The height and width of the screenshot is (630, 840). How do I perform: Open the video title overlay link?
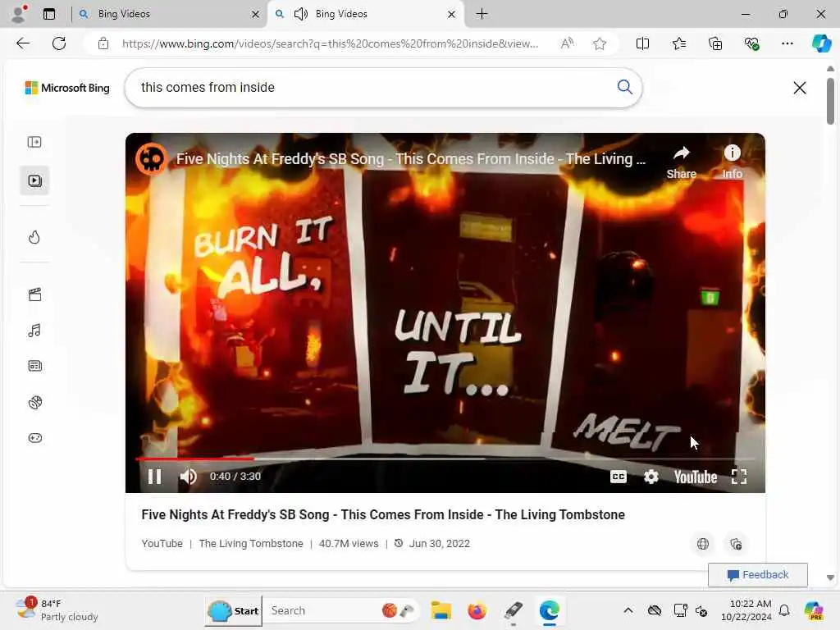(x=411, y=158)
